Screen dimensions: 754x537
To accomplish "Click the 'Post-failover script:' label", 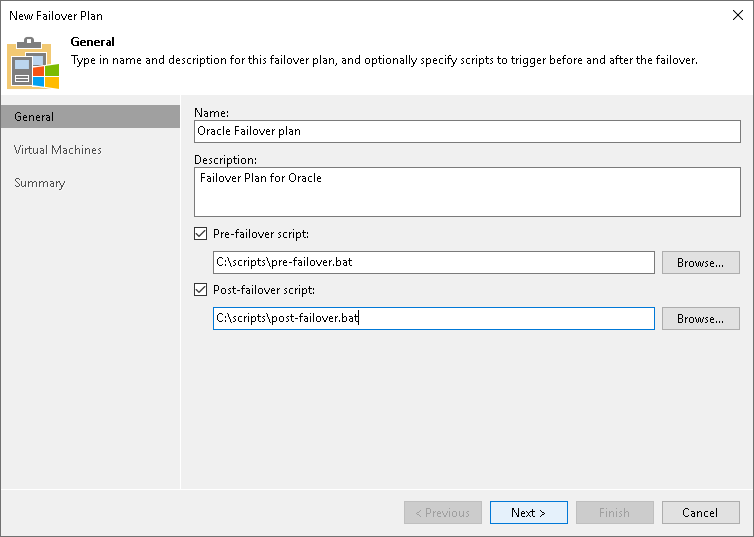I will pyautogui.click(x=264, y=290).
